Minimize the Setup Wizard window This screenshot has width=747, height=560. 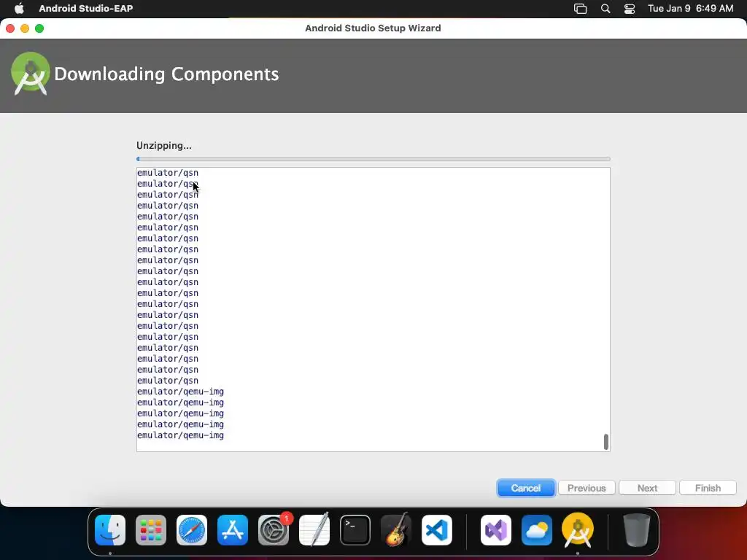25,28
